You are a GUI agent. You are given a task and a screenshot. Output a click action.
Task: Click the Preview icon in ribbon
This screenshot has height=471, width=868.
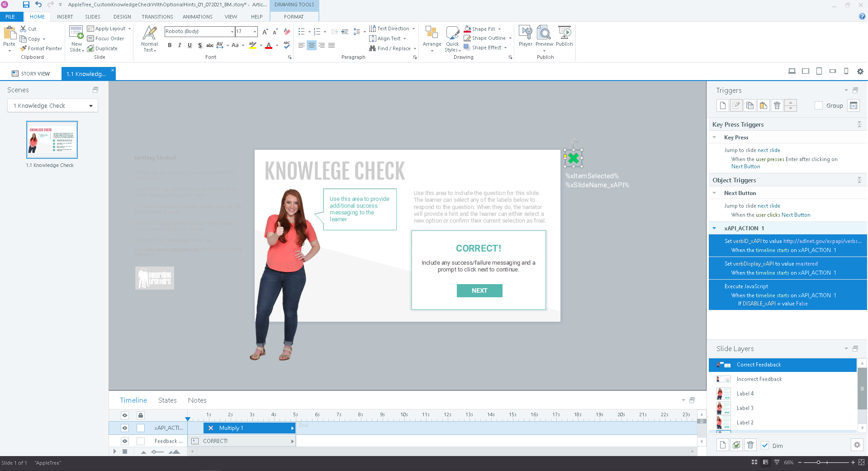[x=544, y=33]
